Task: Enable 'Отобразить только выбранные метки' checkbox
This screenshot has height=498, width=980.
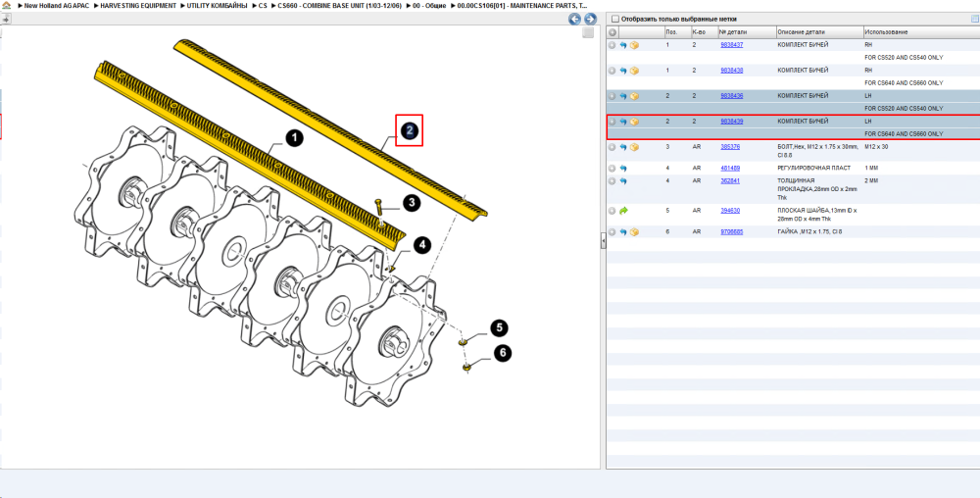Action: pos(615,20)
